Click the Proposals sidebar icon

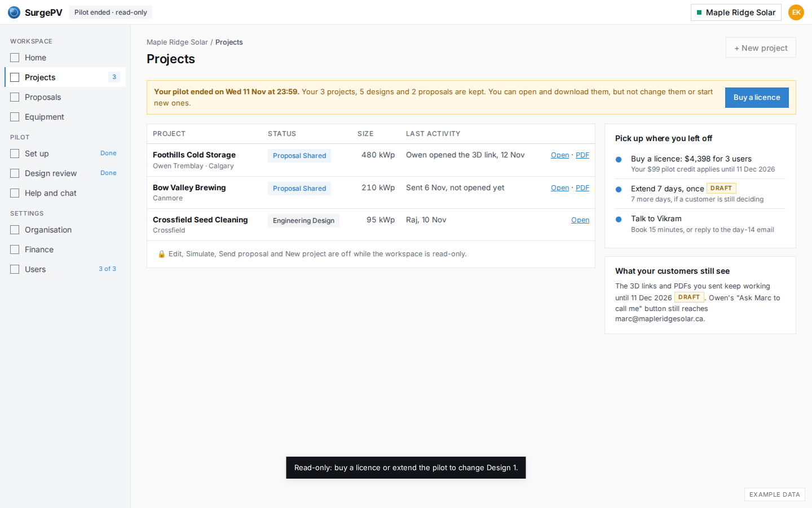coord(15,97)
